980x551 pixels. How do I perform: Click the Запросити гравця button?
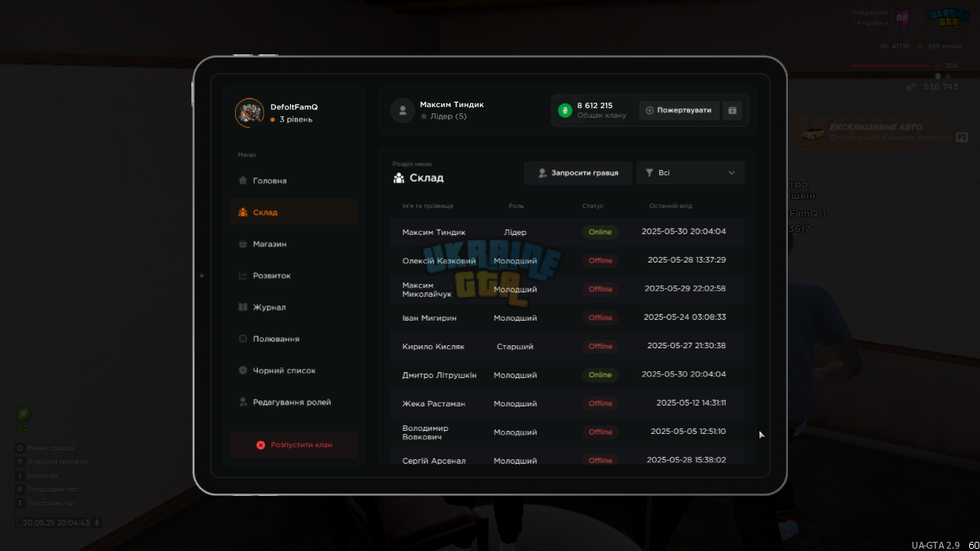[578, 173]
